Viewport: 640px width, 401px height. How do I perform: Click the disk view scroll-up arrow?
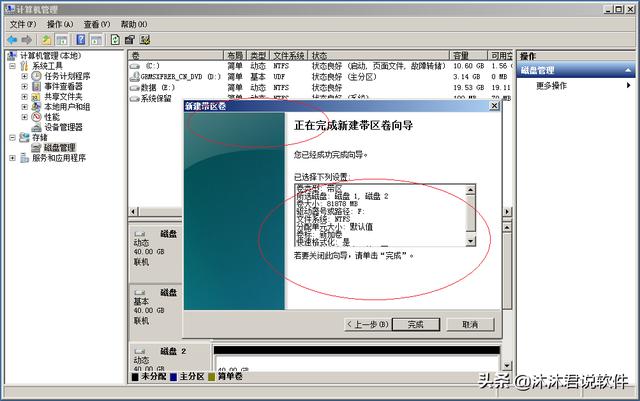pos(507,227)
